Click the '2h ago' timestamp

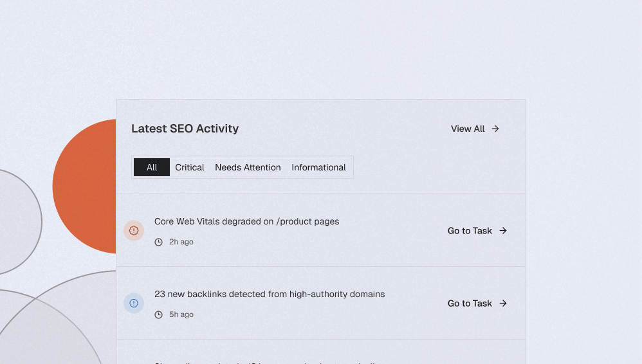pyautogui.click(x=181, y=242)
